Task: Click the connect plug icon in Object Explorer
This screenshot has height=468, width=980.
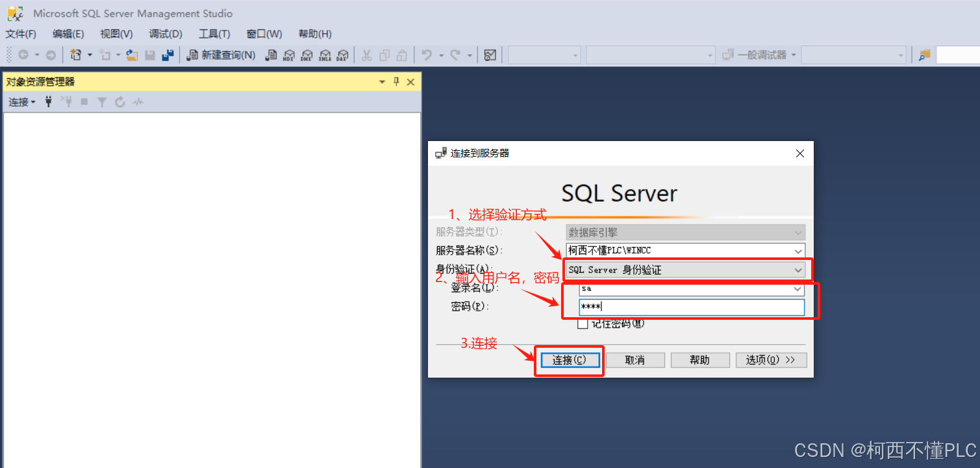Action: pyautogui.click(x=48, y=102)
